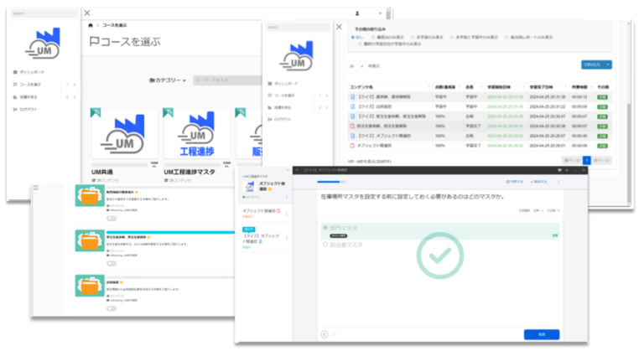Go to the previous question with the circled arrow
The width and height of the screenshot is (644, 351).
(x=325, y=334)
